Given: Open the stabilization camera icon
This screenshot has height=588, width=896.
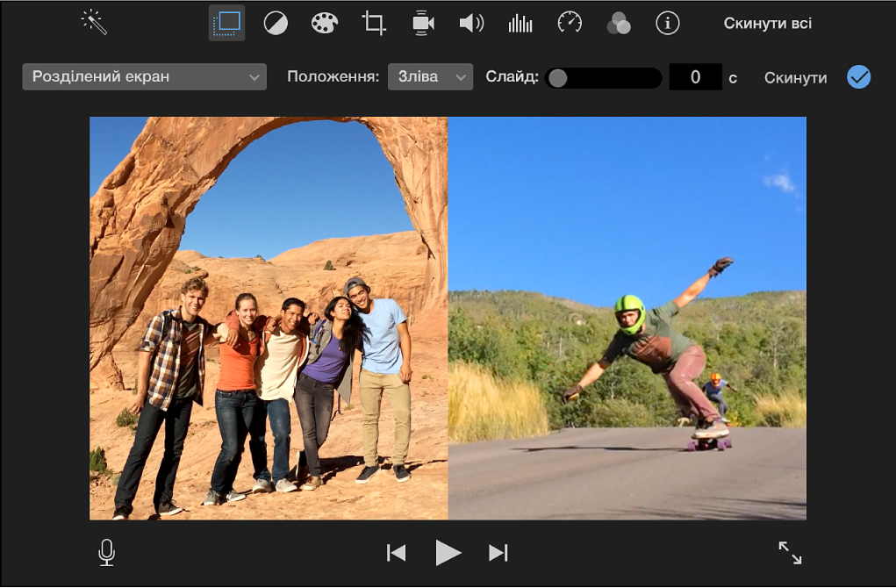Looking at the screenshot, I should pyautogui.click(x=423, y=24).
